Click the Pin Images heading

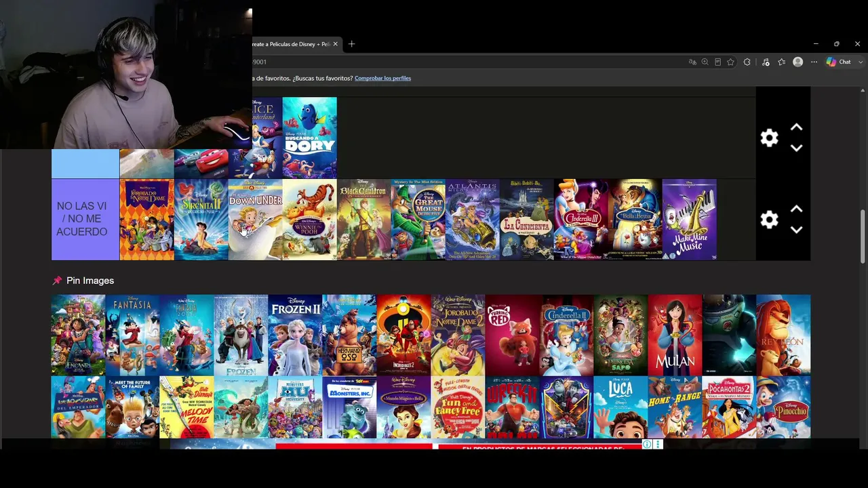point(90,281)
